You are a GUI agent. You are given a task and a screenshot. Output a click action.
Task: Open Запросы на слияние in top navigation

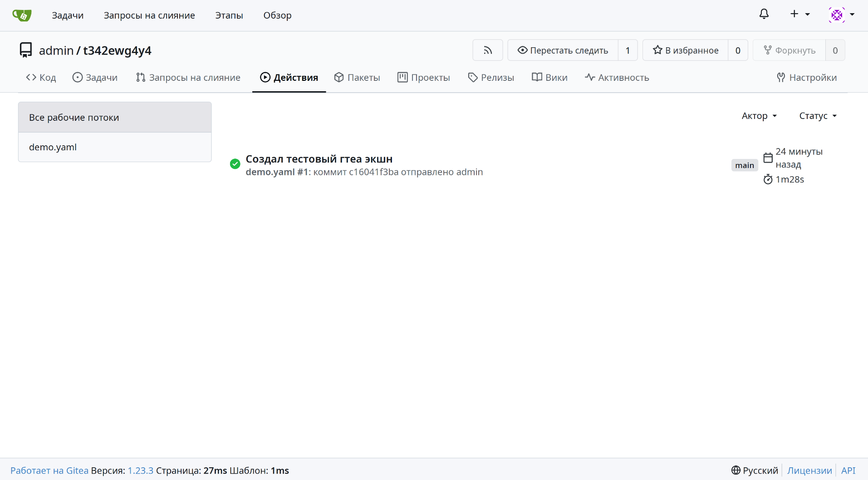149,15
